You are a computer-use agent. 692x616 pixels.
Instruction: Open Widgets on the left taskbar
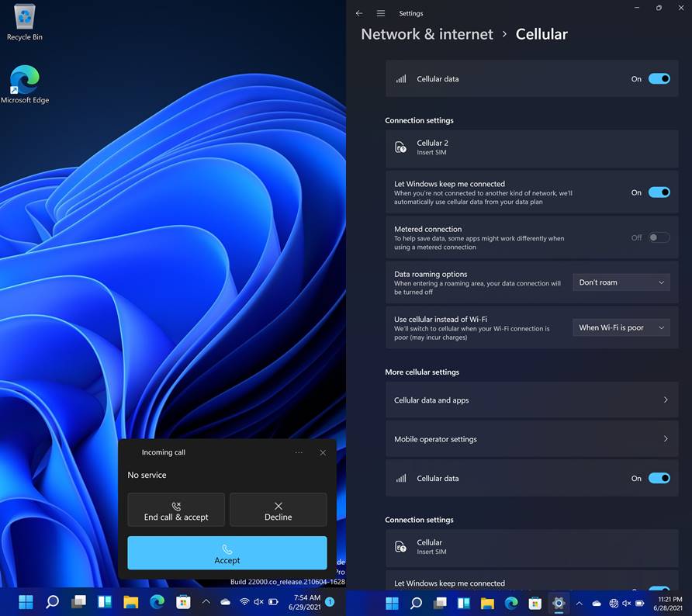[105, 601]
